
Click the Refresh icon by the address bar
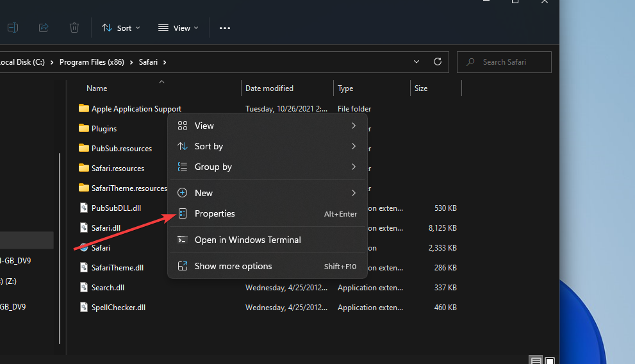point(438,62)
